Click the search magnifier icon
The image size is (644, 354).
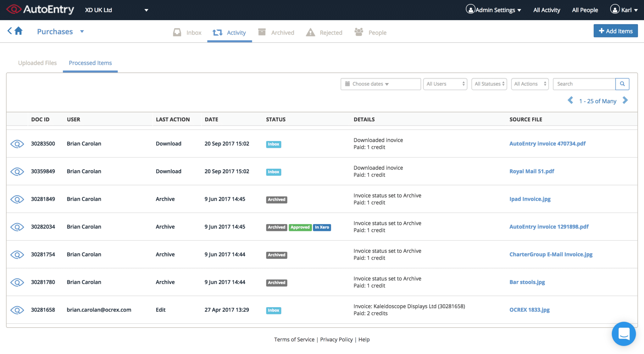coord(622,84)
